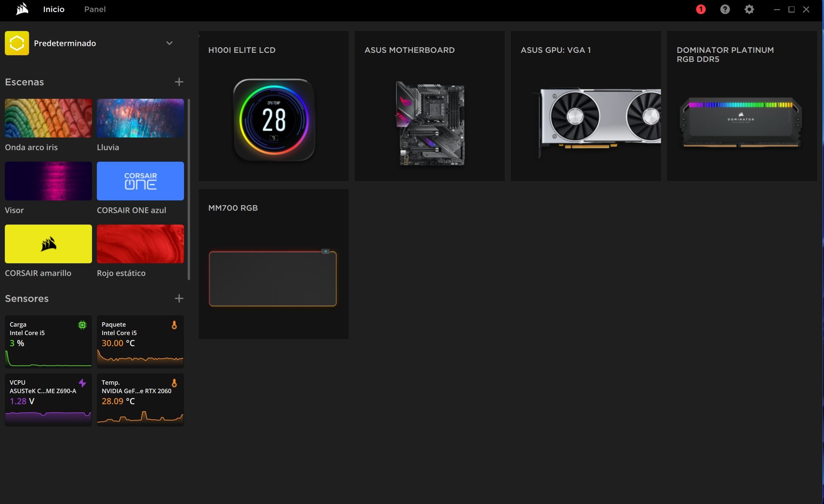Open the settings gear icon
This screenshot has width=824, height=504.
point(749,9)
